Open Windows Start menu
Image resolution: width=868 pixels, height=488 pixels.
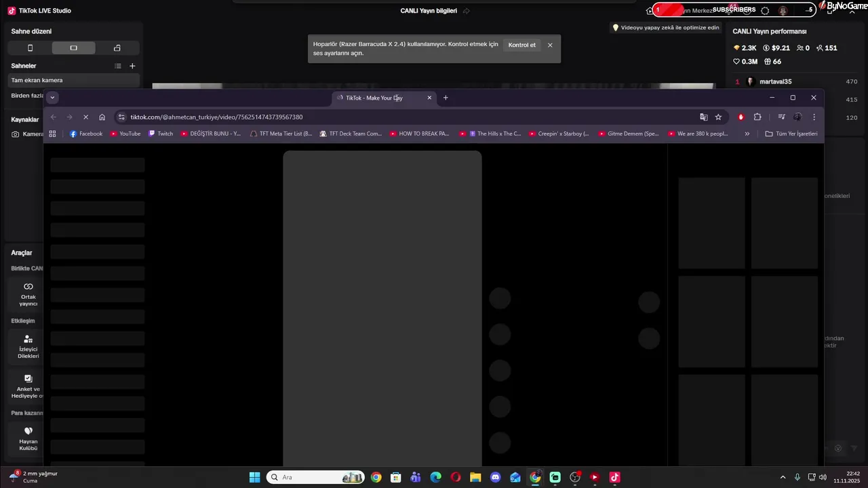(x=254, y=477)
